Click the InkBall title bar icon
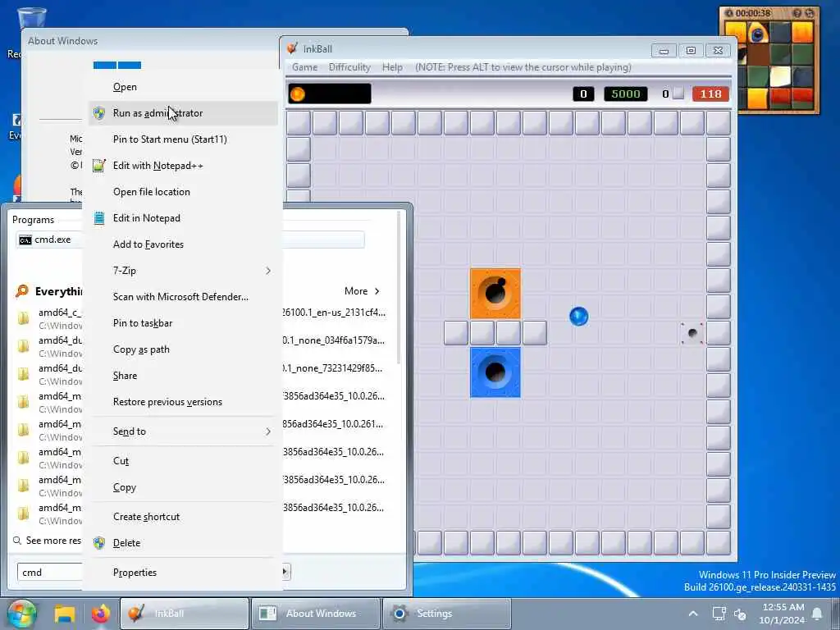 pos(293,48)
